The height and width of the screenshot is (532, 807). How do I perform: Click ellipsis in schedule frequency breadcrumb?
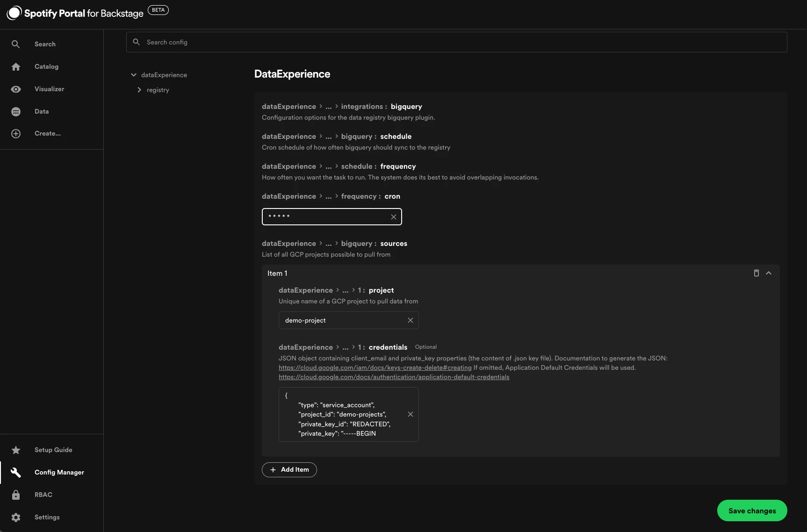coord(329,166)
